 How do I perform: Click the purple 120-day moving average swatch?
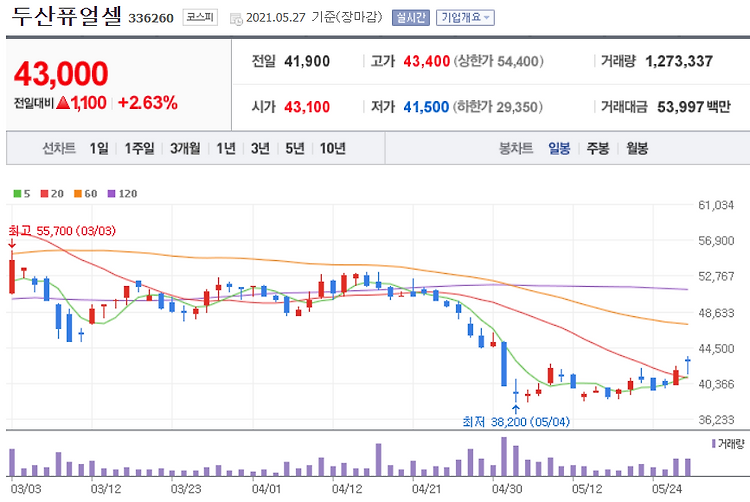111,194
